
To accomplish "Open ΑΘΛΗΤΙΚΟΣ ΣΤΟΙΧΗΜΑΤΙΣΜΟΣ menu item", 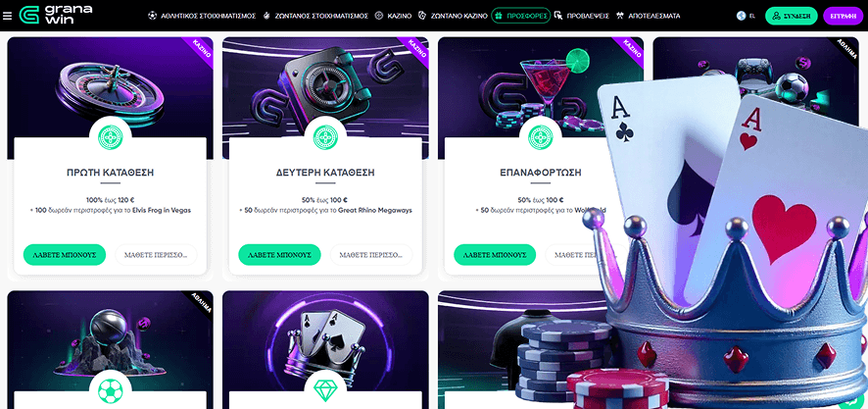I will point(202,16).
